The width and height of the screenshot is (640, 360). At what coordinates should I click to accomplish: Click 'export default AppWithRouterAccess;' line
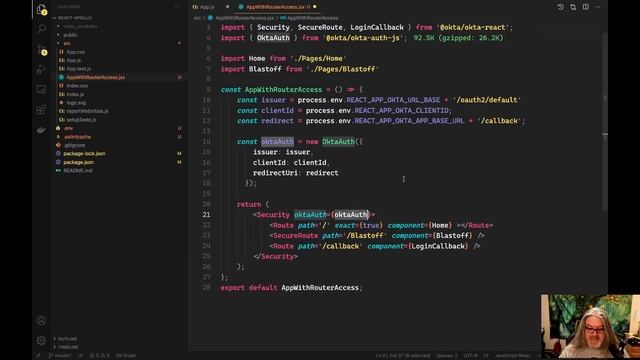click(291, 288)
